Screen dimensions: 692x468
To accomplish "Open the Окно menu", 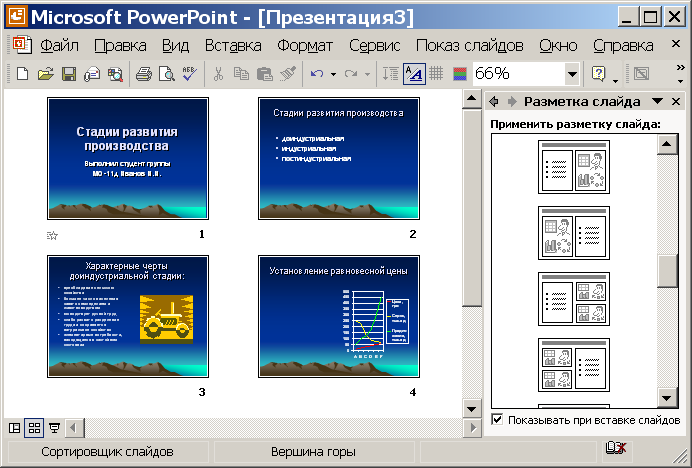I will (558, 45).
